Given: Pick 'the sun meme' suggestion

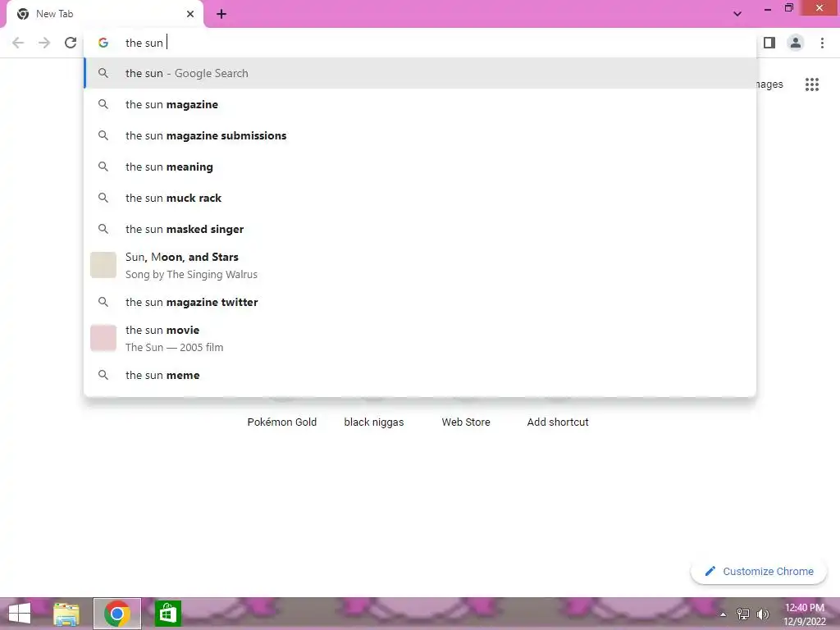Looking at the screenshot, I should tap(421, 375).
